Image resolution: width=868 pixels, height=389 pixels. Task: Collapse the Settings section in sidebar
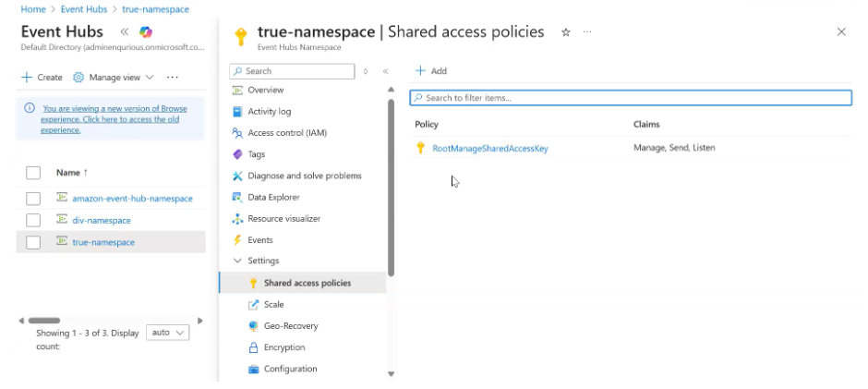(x=238, y=261)
